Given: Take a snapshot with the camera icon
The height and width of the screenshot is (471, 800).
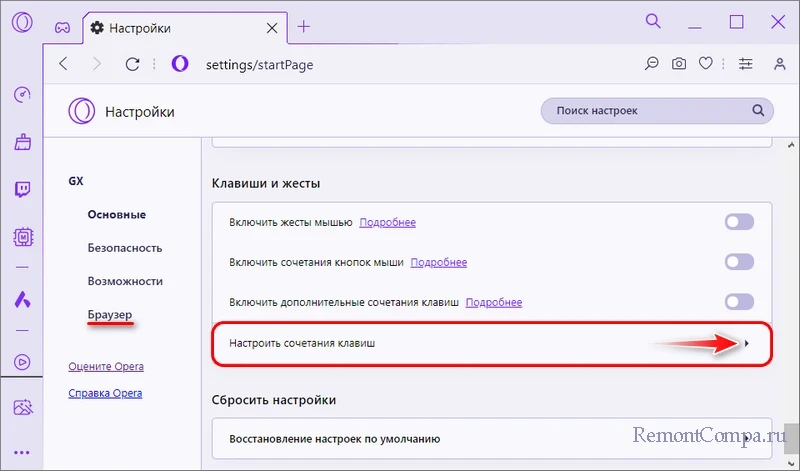Looking at the screenshot, I should (x=679, y=64).
